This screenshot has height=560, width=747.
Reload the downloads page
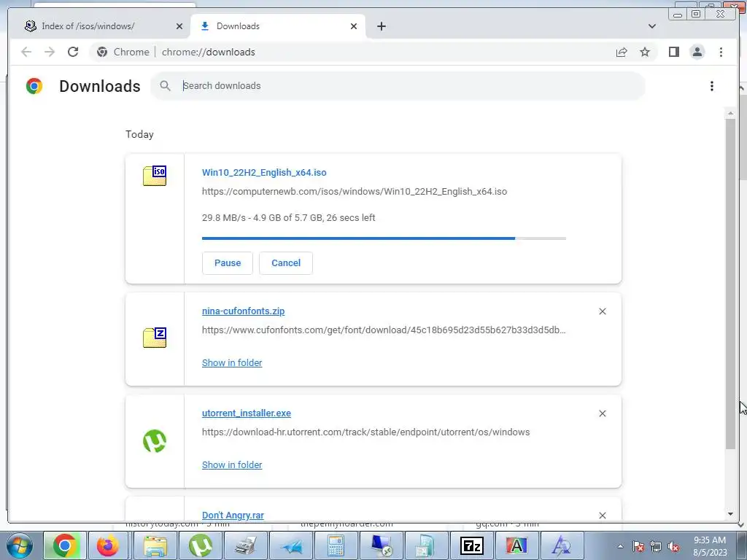point(73,52)
